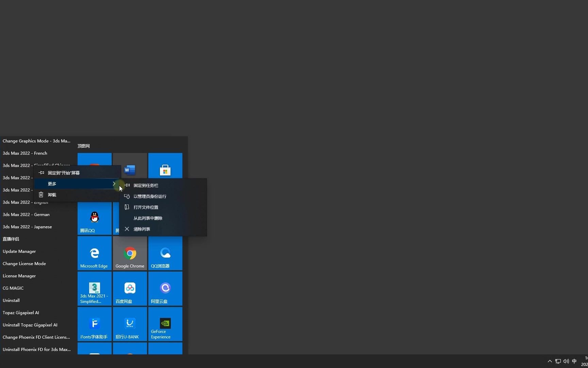Open the 招行U-BANK tile
Image resolution: width=588 pixels, height=368 pixels.
click(130, 324)
